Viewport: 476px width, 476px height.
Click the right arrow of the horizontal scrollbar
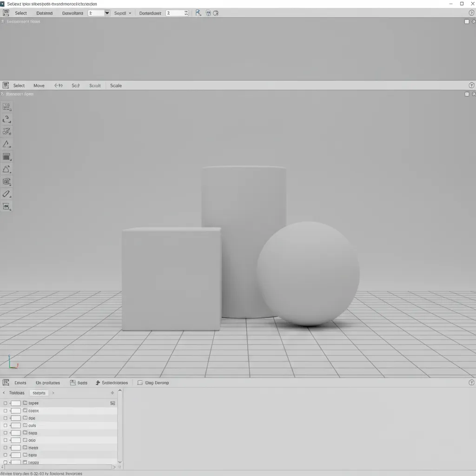(x=114, y=467)
